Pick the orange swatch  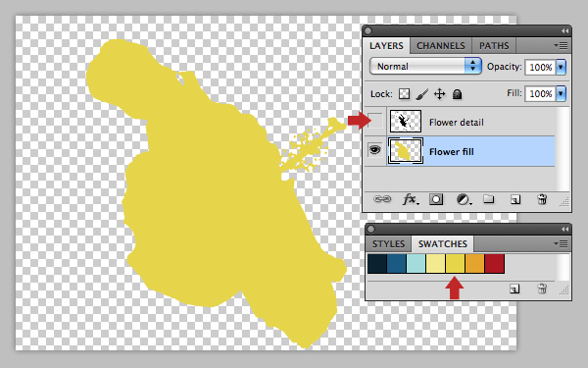[x=474, y=264]
